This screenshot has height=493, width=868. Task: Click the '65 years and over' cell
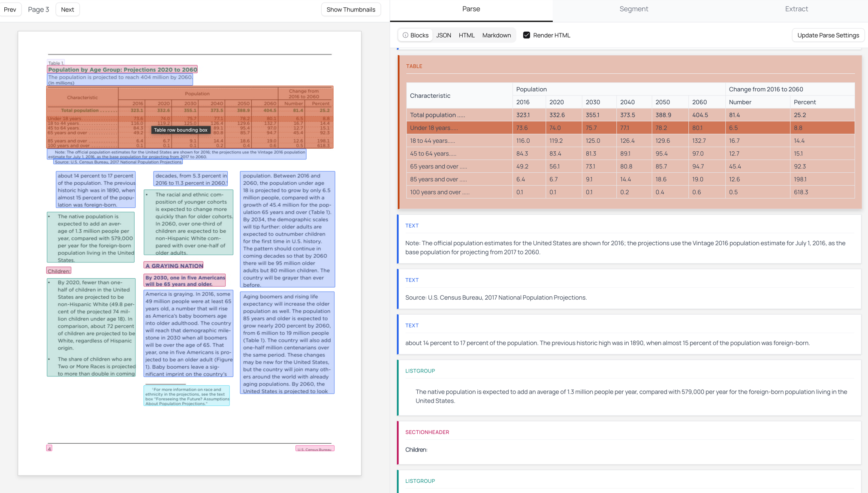pos(459,166)
